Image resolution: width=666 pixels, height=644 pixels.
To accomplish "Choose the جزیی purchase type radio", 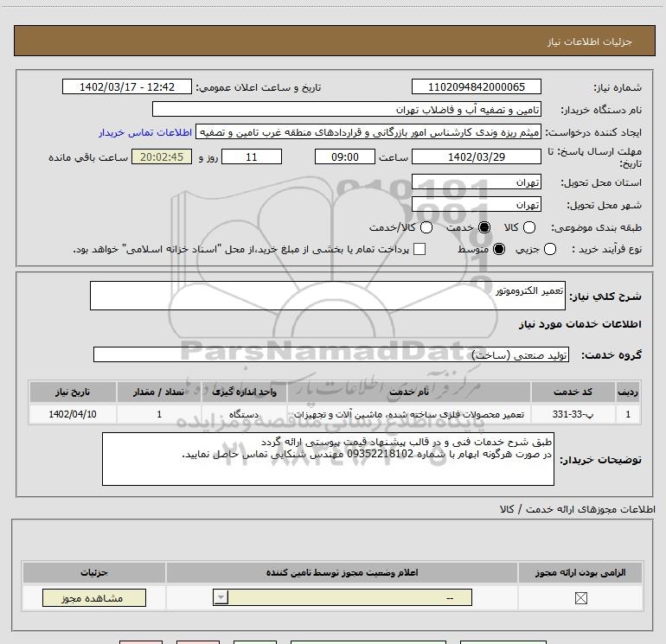I will click(x=550, y=249).
